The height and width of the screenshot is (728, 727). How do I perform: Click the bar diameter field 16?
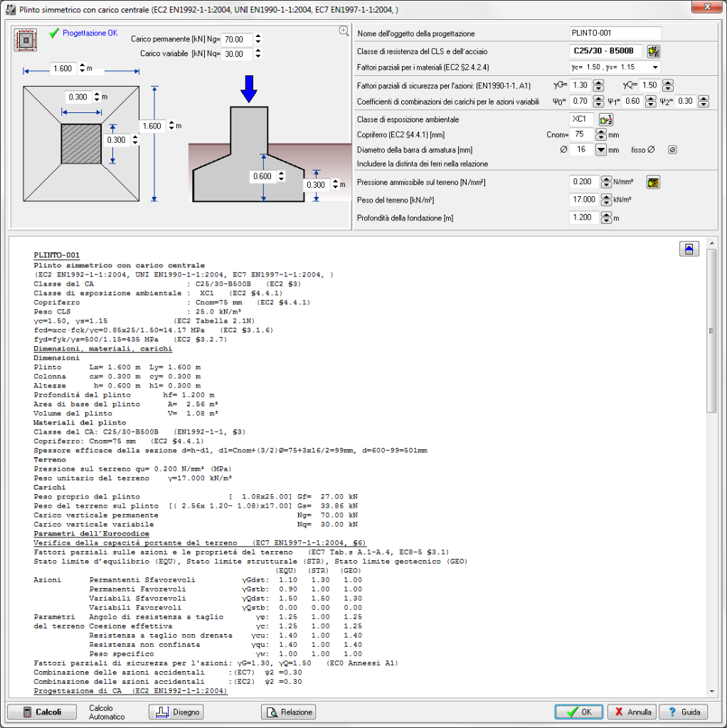pyautogui.click(x=582, y=150)
